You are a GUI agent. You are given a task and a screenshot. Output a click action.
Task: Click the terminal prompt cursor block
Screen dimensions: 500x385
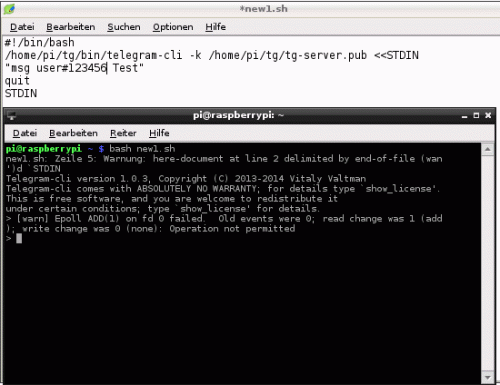19,238
